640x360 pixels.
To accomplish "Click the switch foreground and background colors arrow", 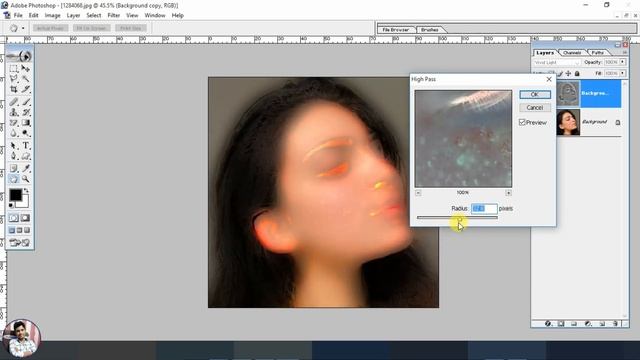I will tap(27, 191).
